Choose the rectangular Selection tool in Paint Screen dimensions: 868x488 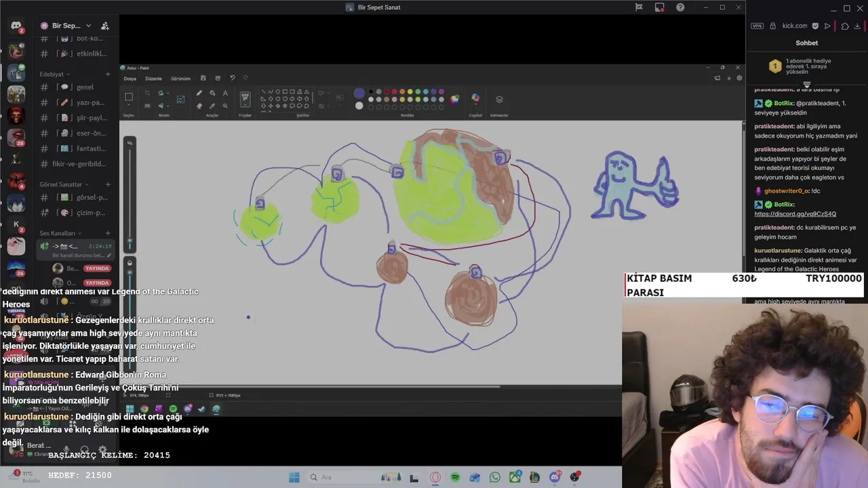click(129, 97)
